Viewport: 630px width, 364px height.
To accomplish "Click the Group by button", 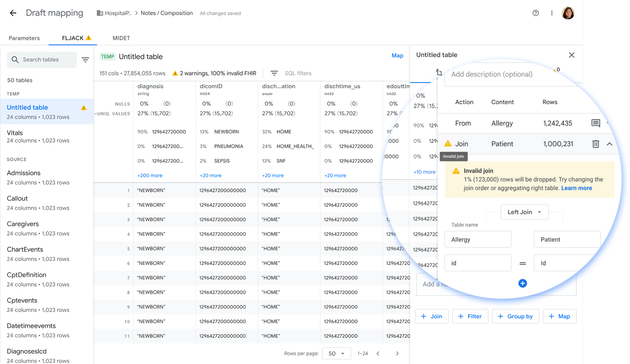I will pos(515,316).
